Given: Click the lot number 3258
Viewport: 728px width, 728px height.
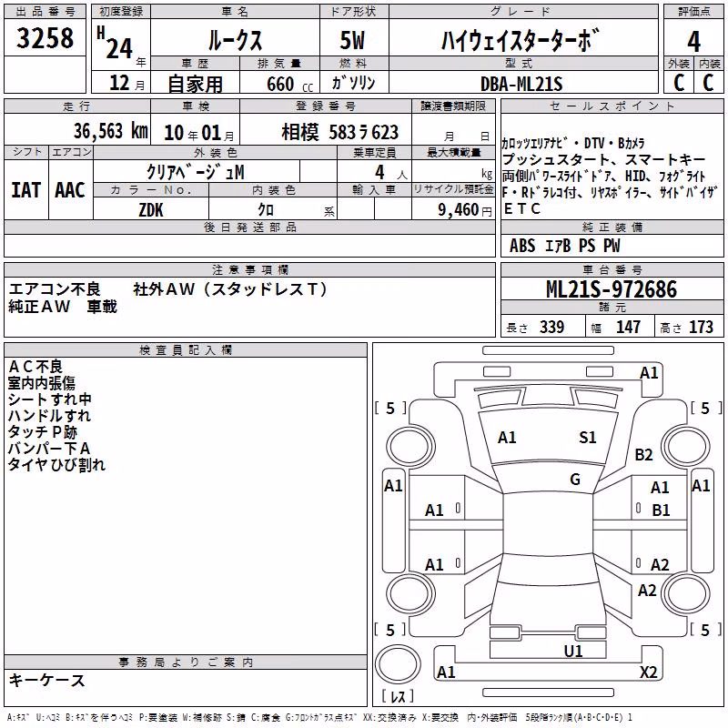Looking at the screenshot, I should [x=45, y=38].
